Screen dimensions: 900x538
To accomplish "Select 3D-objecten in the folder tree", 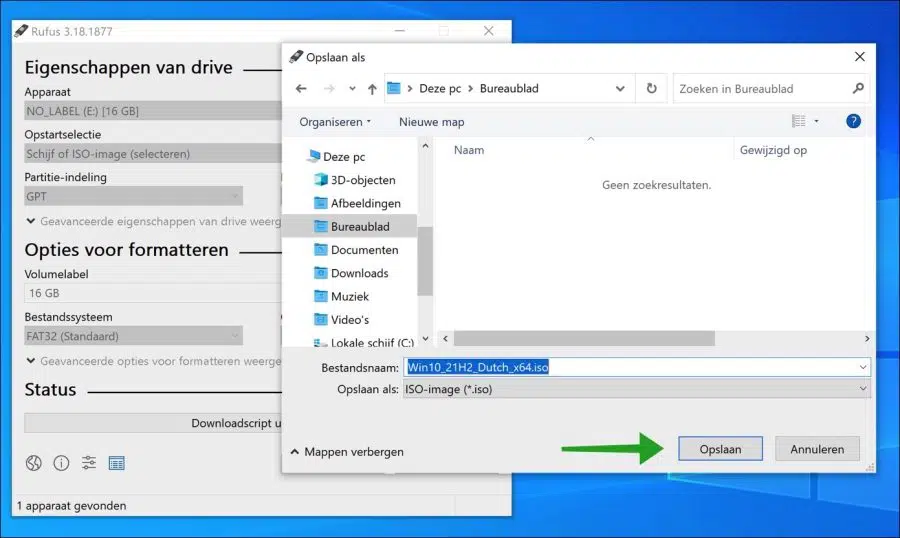I will pyautogui.click(x=355, y=180).
